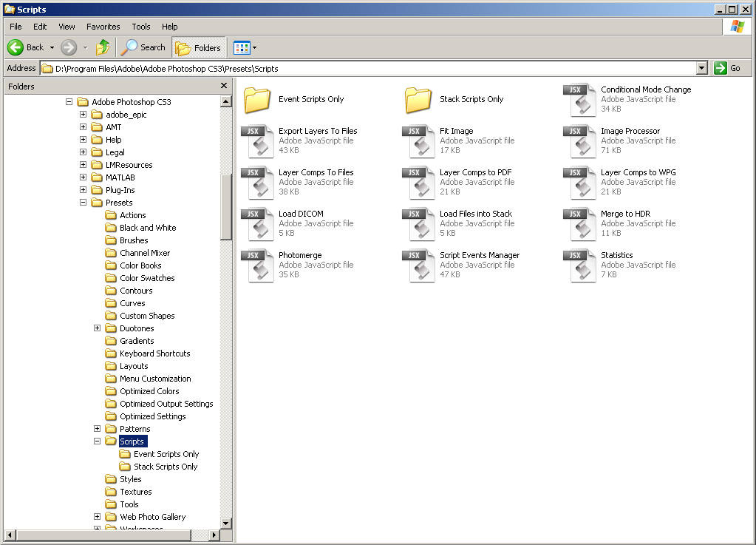The height and width of the screenshot is (545, 756).
Task: Select the Layer Comps To Files JSX icon
Action: [258, 183]
